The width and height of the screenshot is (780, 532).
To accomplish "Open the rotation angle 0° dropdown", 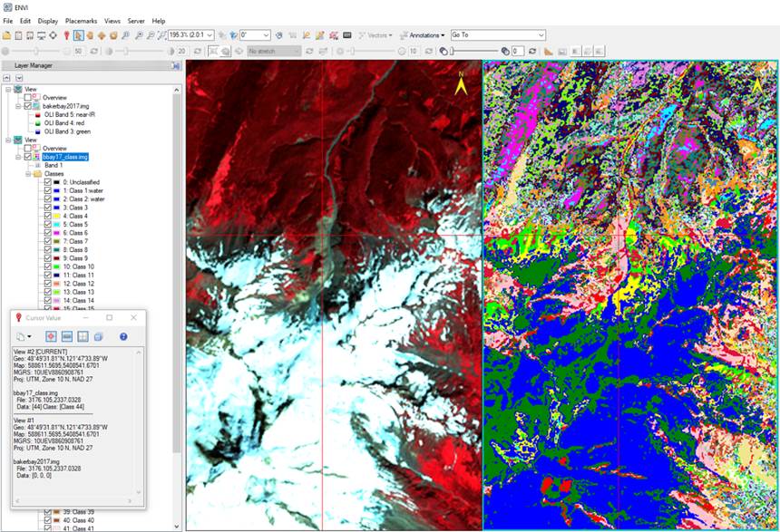I will coord(267,35).
